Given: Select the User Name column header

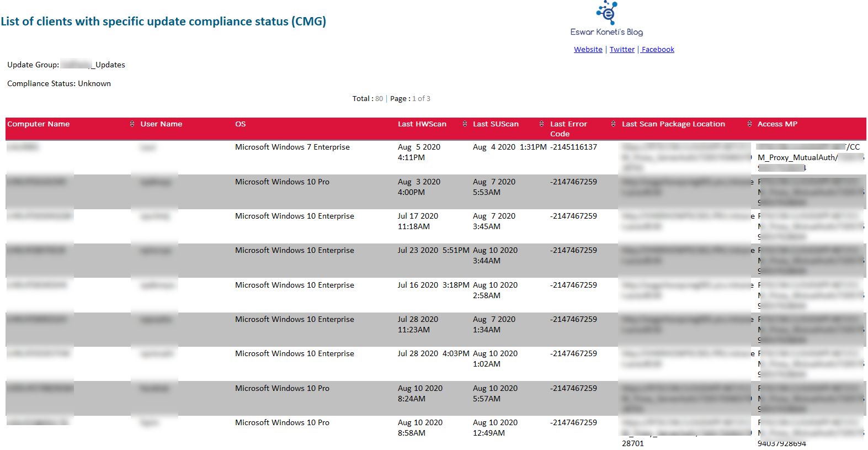Looking at the screenshot, I should click(x=161, y=124).
